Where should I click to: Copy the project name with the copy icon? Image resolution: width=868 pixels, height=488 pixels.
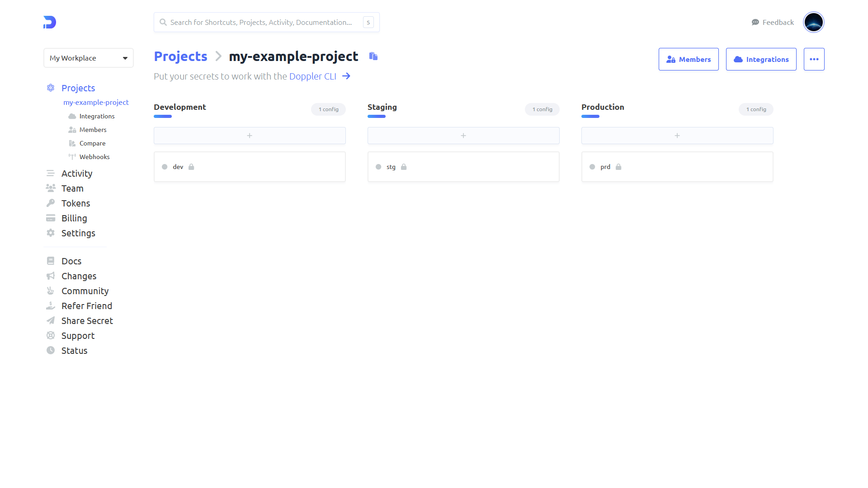373,56
